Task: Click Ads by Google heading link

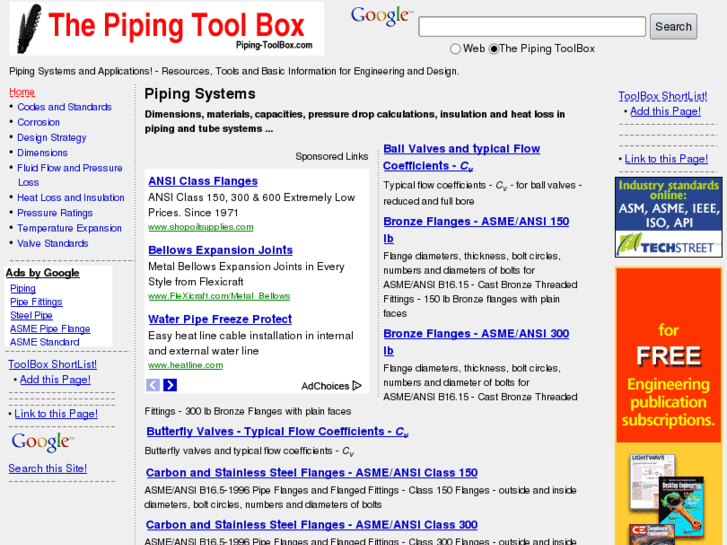Action: point(43,273)
